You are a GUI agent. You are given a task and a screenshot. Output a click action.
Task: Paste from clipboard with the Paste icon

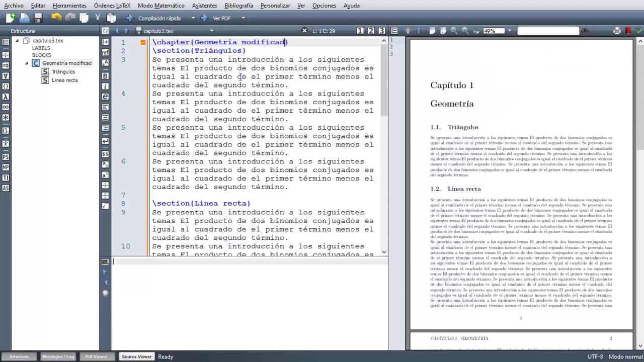click(111, 18)
